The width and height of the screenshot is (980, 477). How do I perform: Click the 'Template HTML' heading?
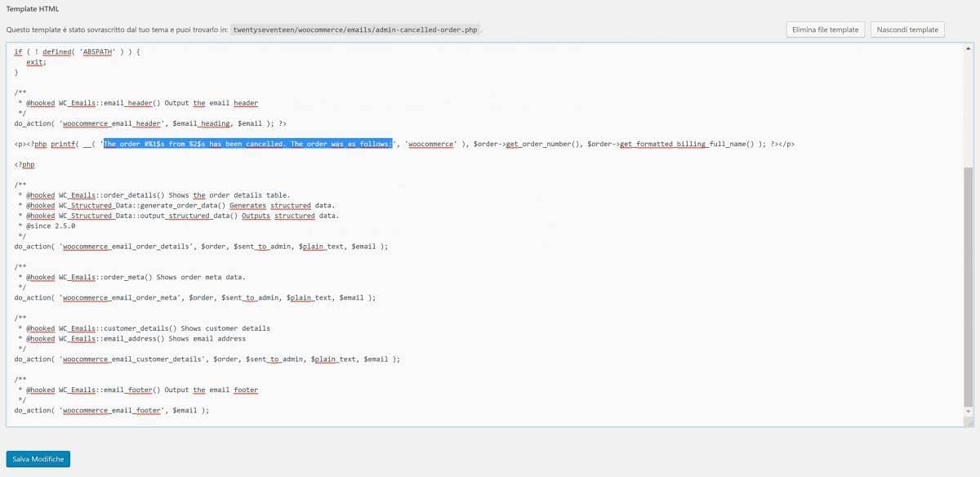click(32, 8)
